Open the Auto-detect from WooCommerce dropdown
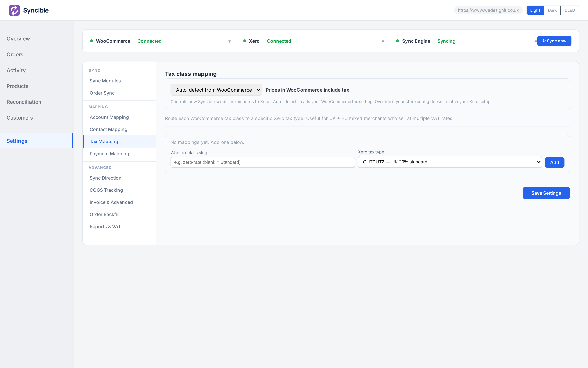The image size is (588, 368). pyautogui.click(x=216, y=90)
